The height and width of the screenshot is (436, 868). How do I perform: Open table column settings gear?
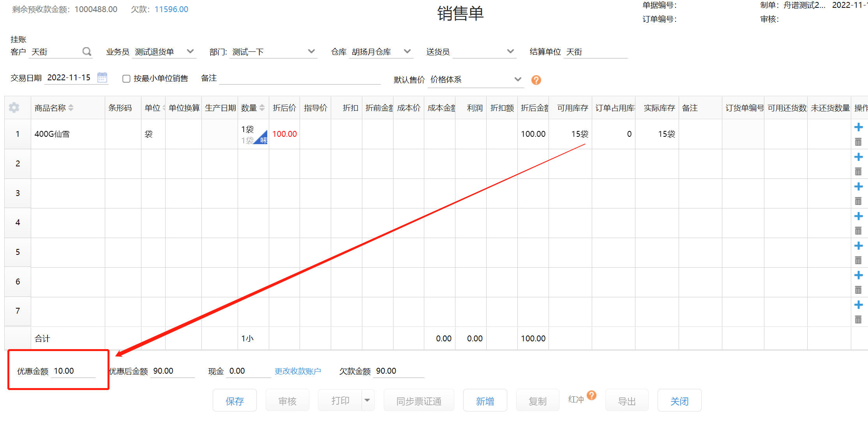pos(14,108)
